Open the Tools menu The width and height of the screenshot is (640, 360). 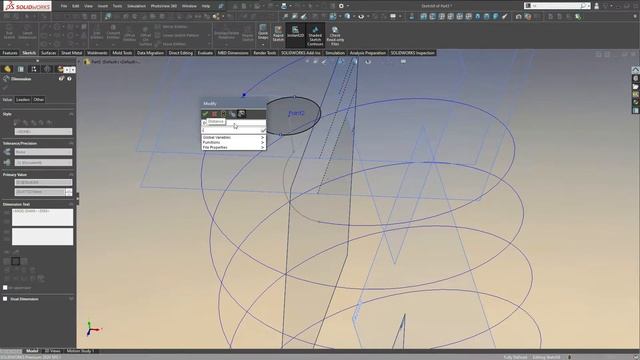pos(117,6)
